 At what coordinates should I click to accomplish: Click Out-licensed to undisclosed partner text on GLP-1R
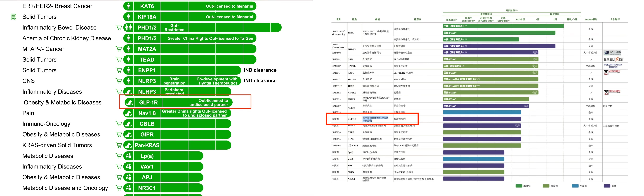pos(209,102)
